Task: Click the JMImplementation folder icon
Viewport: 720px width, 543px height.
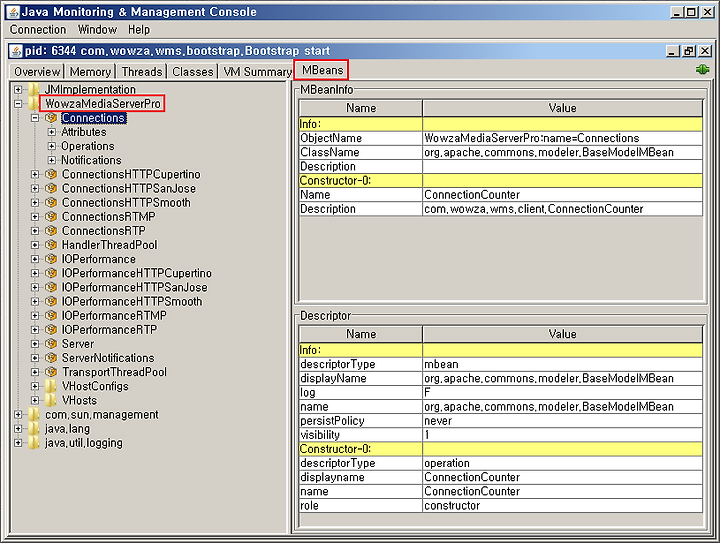Action: 34,90
